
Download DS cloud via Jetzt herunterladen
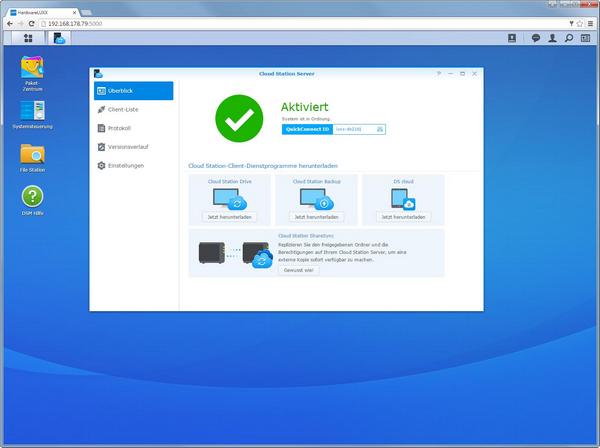pos(403,217)
